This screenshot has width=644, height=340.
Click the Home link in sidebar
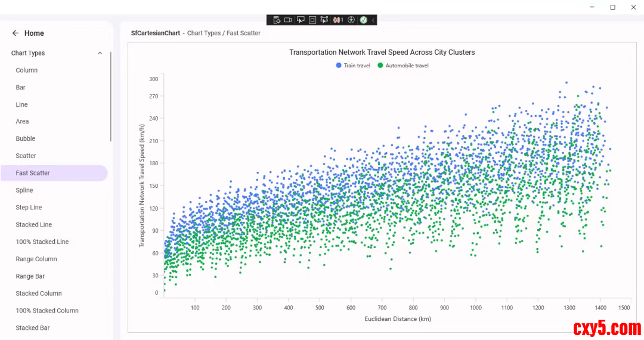click(x=34, y=33)
